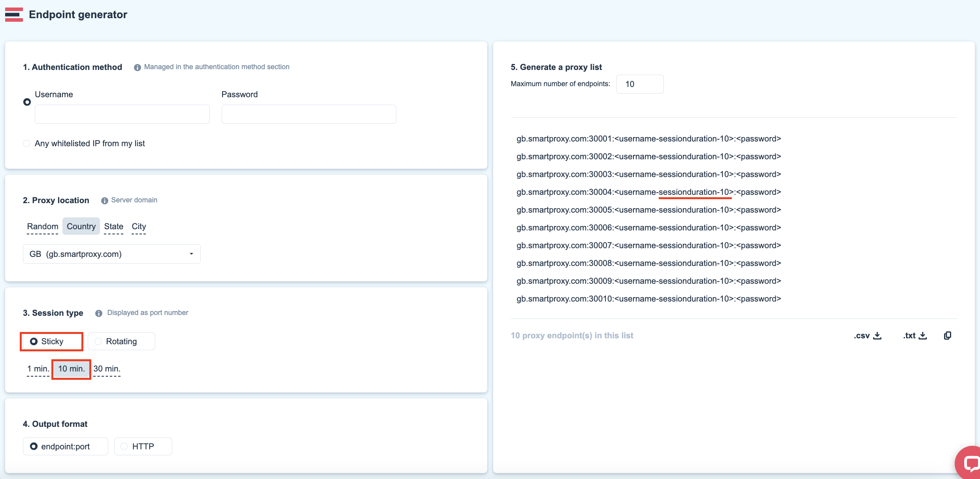This screenshot has height=479, width=980.
Task: Switch to the City location tab
Action: click(x=139, y=226)
